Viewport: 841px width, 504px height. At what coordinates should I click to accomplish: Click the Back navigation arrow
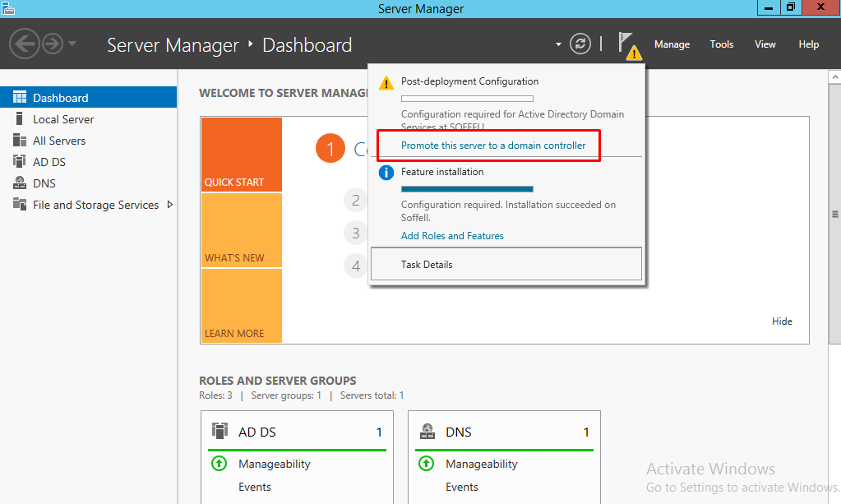25,44
